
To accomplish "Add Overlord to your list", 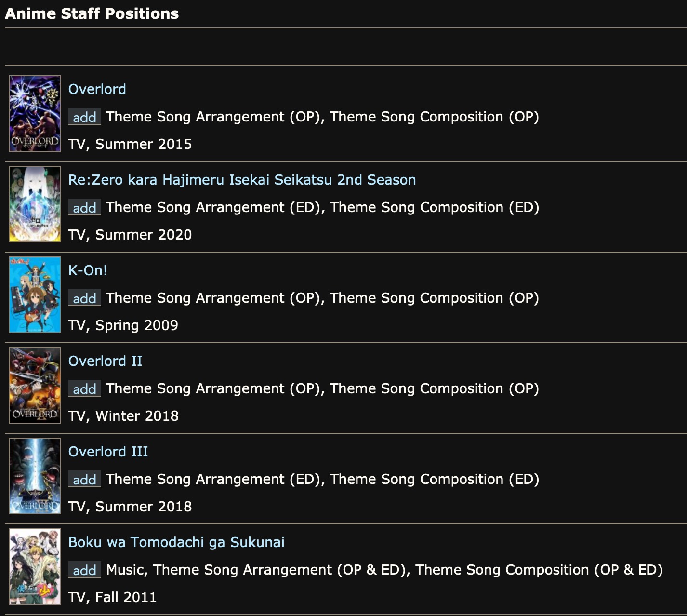I will coord(84,117).
